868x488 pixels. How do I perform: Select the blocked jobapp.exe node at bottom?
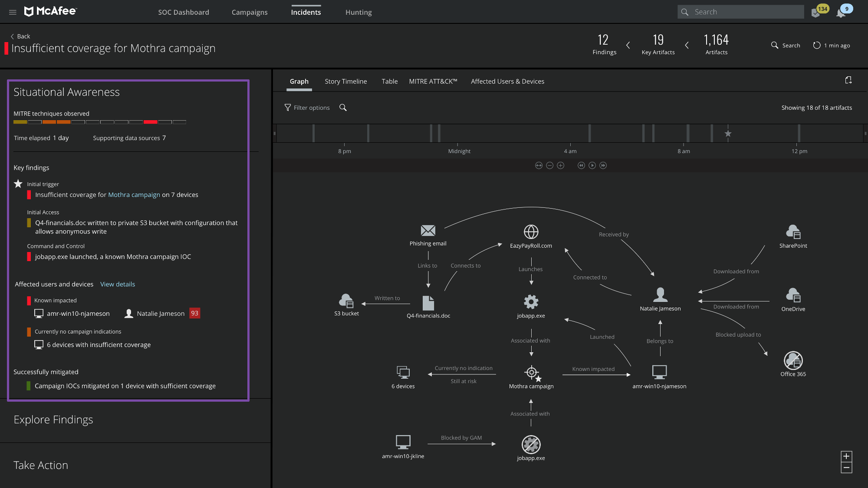coord(531,444)
